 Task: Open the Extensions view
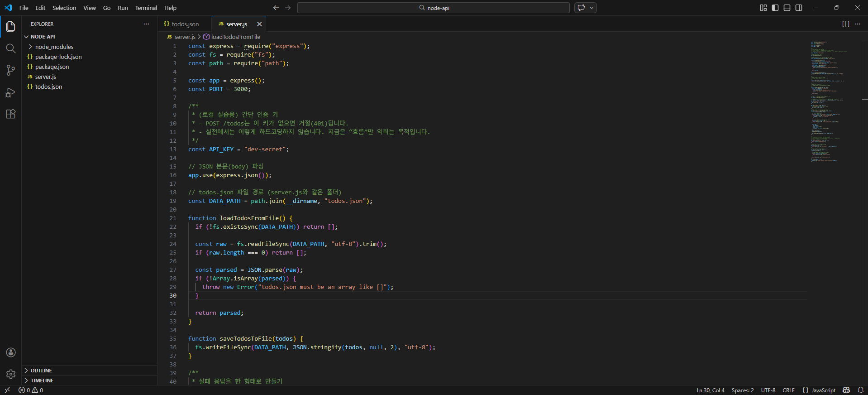pos(11,114)
